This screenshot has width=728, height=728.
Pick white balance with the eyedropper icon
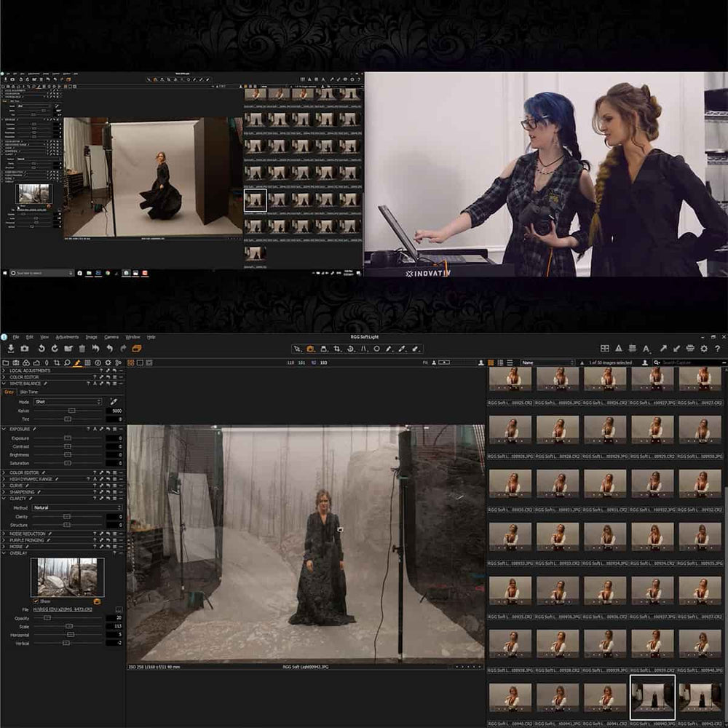(114, 401)
